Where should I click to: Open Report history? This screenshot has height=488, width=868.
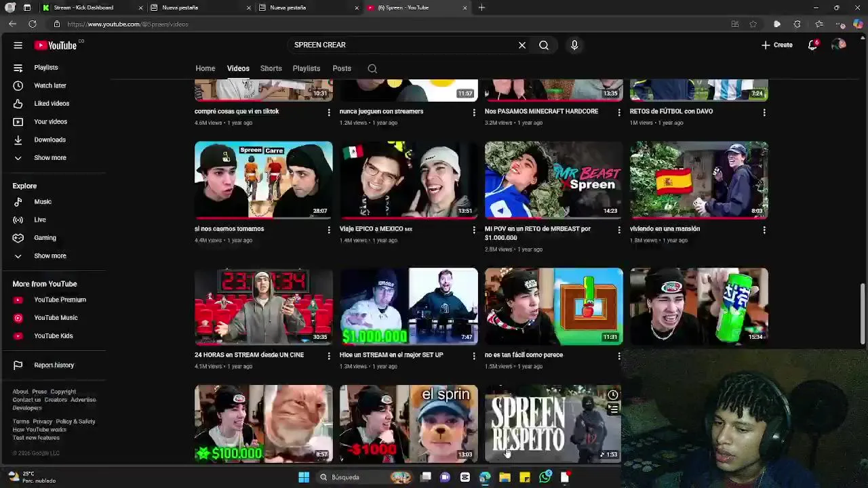[x=54, y=365]
